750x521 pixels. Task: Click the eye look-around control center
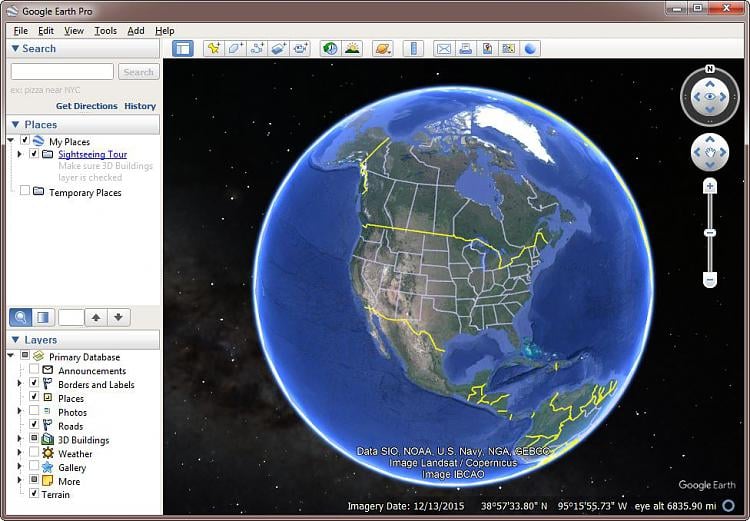point(710,97)
